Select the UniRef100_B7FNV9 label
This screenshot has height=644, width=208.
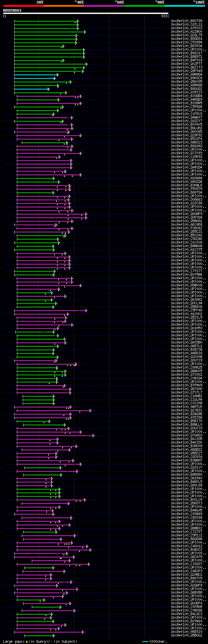[187, 385]
